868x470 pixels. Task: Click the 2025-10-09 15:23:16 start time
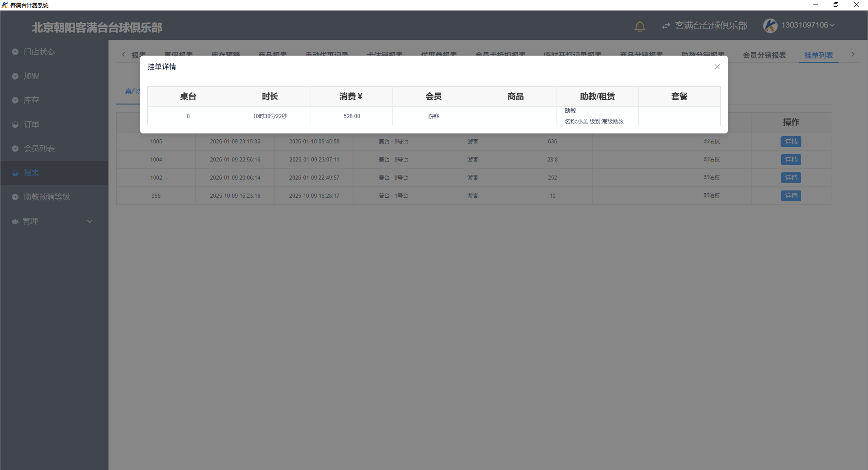click(235, 196)
